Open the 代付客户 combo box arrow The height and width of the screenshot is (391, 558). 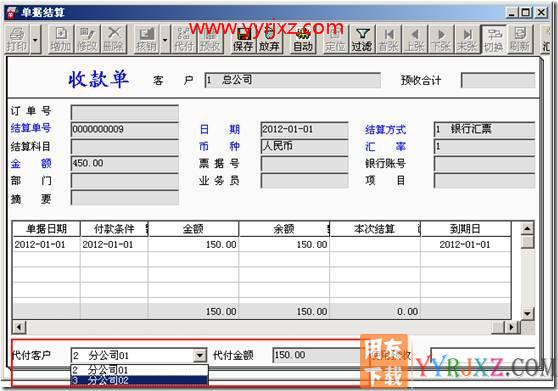[200, 355]
